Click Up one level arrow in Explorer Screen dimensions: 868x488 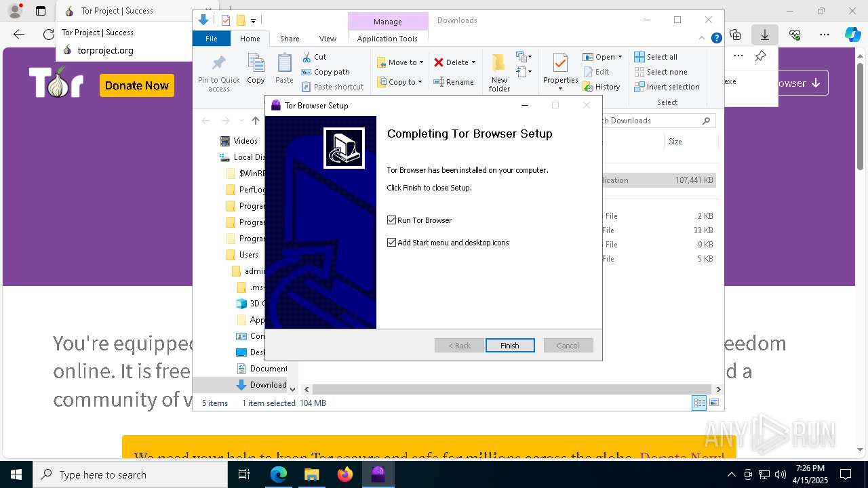tap(255, 121)
